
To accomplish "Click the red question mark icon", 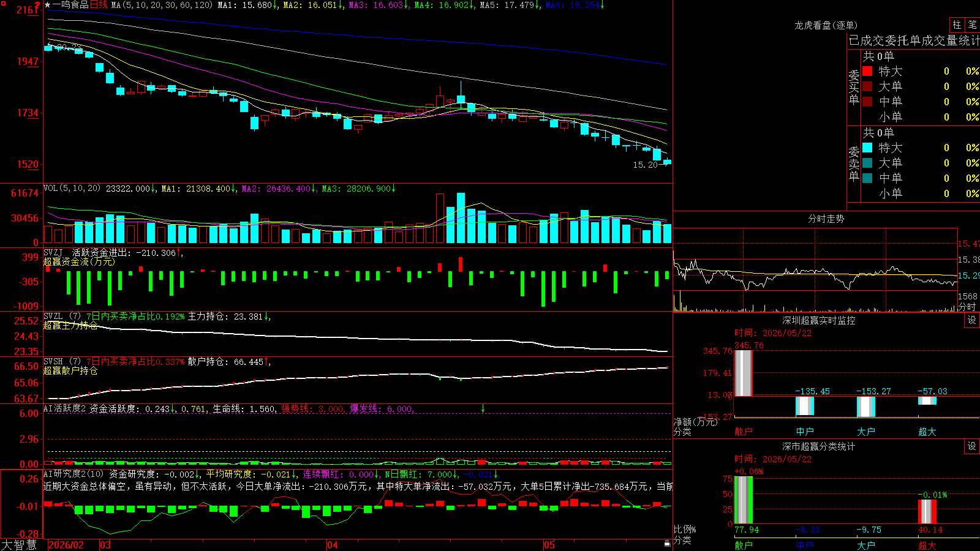I will click(37, 6).
